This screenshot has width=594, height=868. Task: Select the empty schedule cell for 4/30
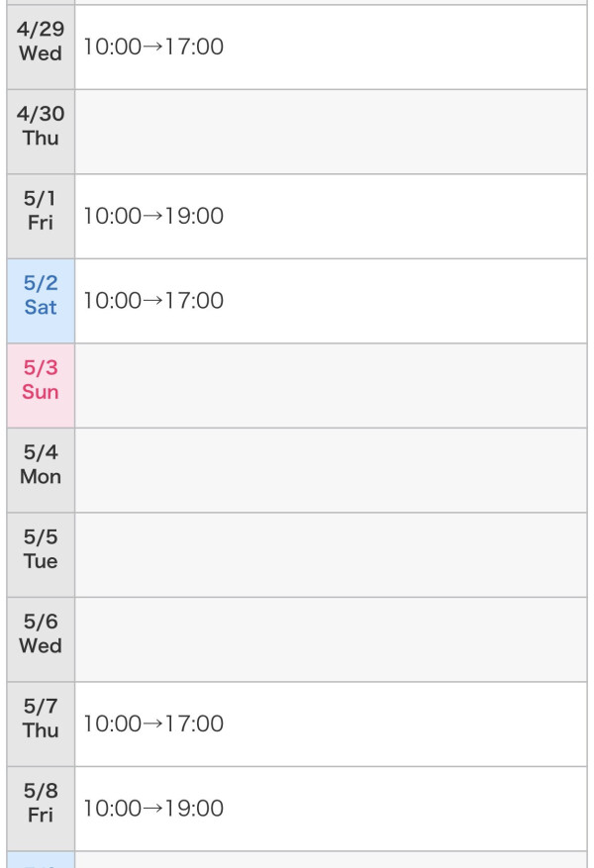[x=331, y=132]
